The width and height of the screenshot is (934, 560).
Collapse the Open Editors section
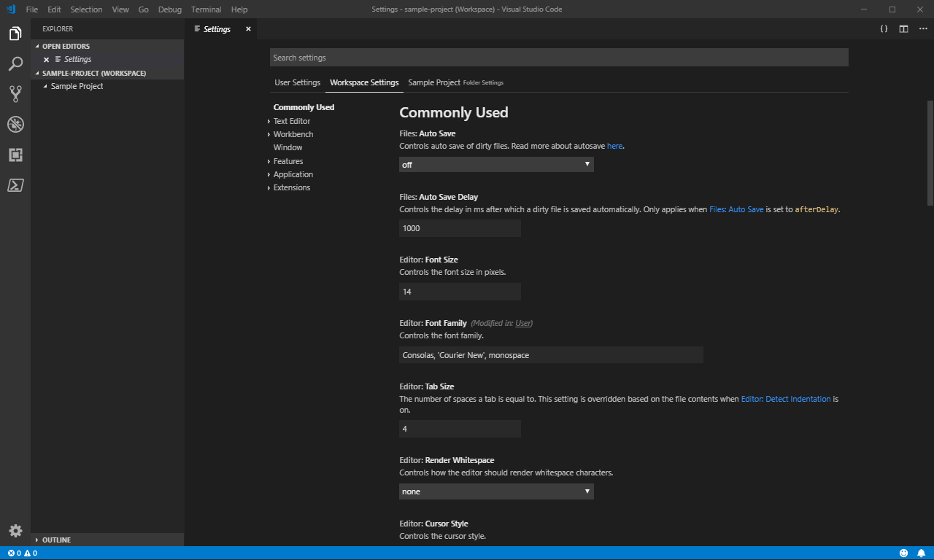pyautogui.click(x=107, y=46)
